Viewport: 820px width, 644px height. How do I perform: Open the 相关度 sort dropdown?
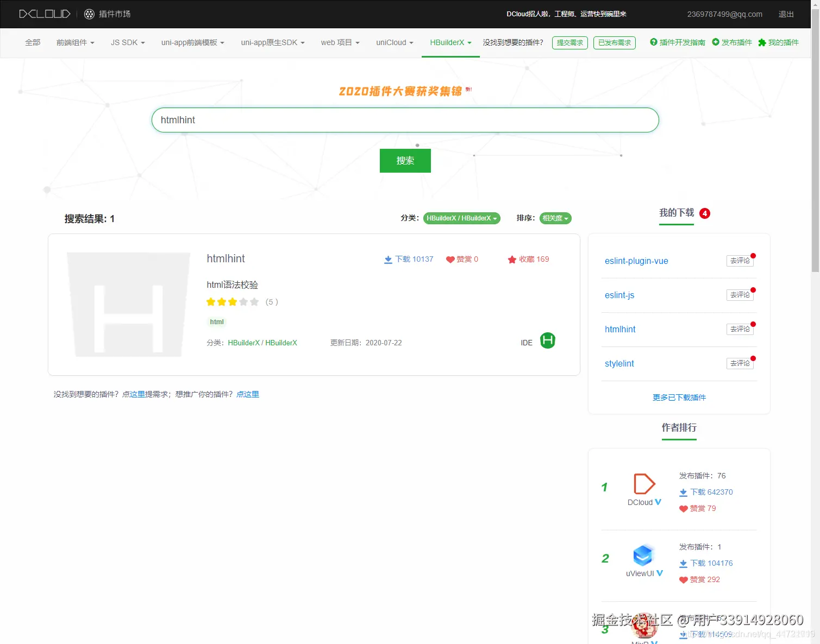[x=555, y=218]
